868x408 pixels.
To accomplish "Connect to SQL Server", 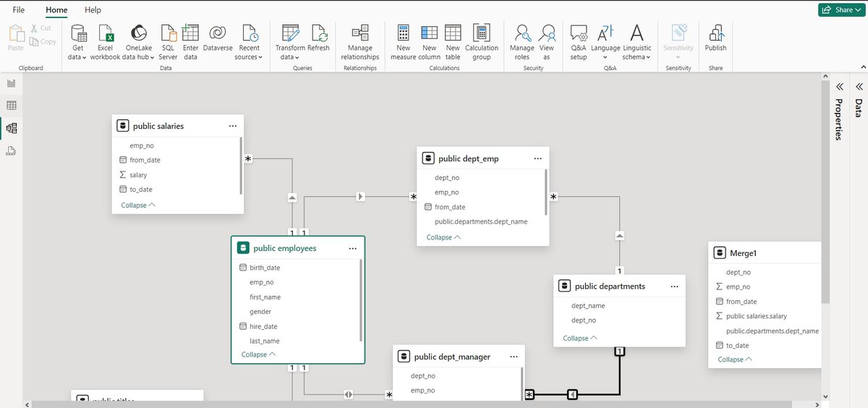I will (x=168, y=42).
